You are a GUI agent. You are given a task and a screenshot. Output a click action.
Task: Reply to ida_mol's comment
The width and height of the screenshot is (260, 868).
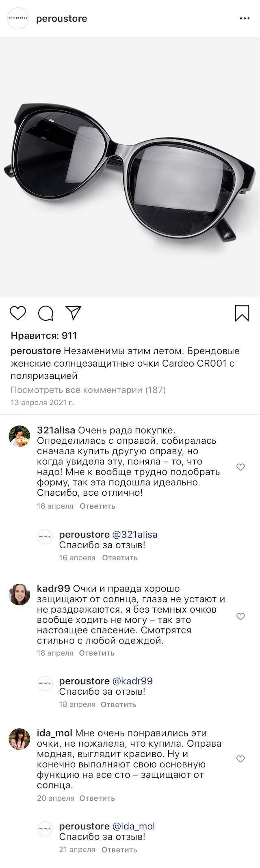tap(97, 798)
